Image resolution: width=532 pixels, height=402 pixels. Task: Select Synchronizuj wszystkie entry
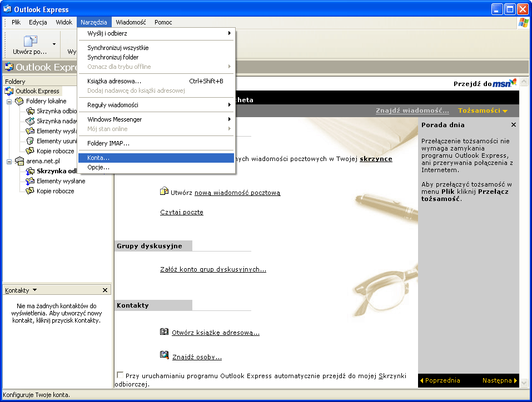[x=156, y=48]
